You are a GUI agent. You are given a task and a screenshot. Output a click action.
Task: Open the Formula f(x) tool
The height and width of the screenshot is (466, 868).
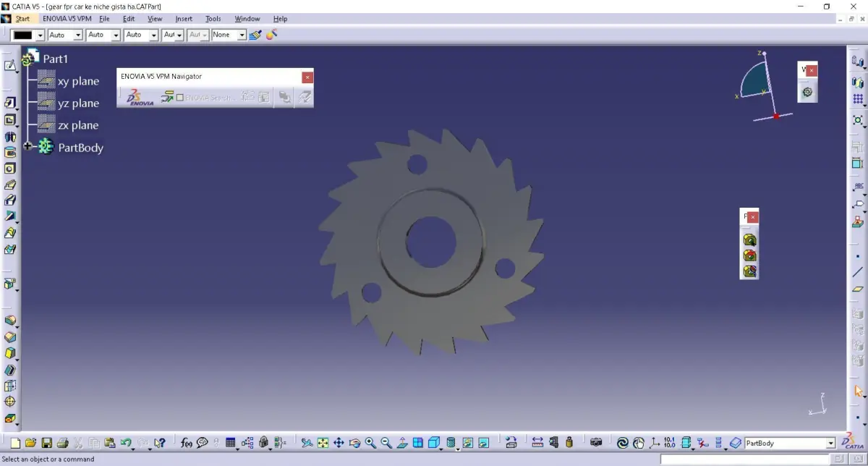coord(187,443)
